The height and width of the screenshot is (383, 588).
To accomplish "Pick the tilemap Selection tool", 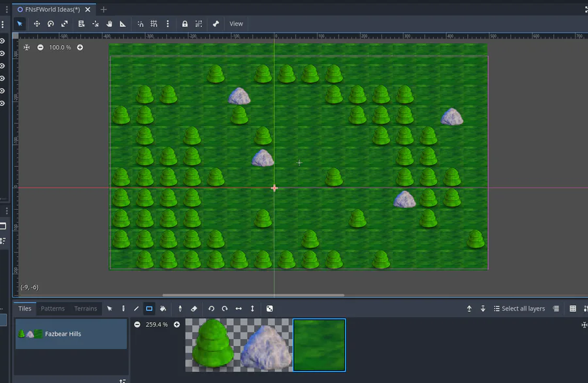I will (110, 308).
